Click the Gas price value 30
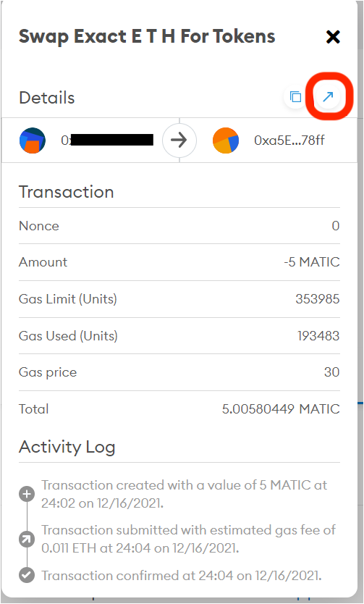 [331, 372]
